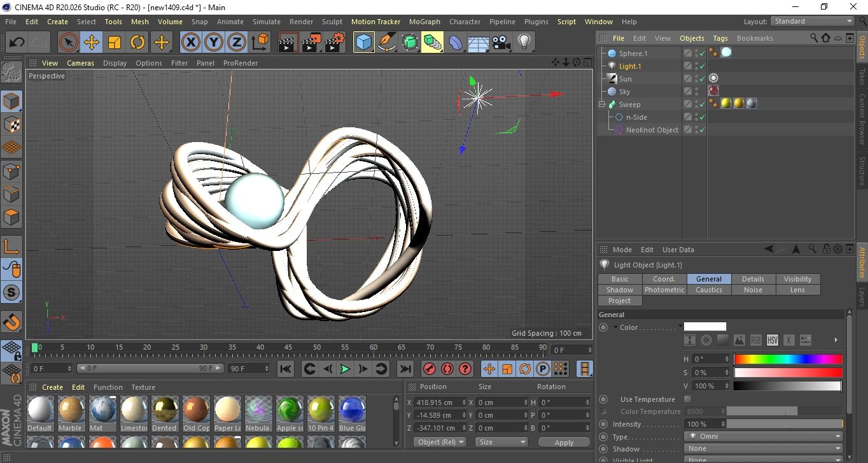The image size is (868, 463).
Task: Toggle the X-axis lock icon
Action: coord(190,43)
